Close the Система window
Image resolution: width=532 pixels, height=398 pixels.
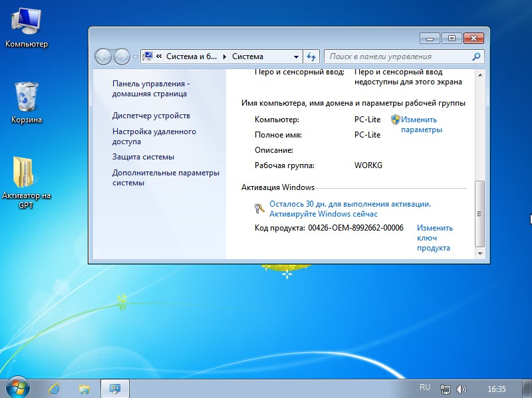tap(473, 39)
